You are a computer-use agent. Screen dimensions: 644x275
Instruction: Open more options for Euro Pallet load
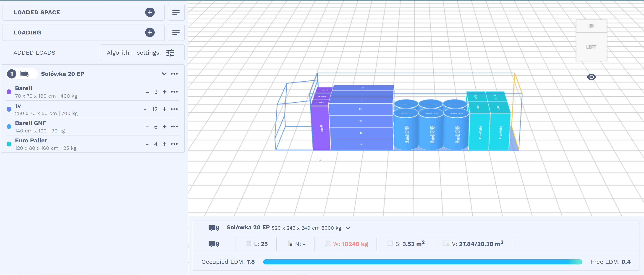[174, 144]
